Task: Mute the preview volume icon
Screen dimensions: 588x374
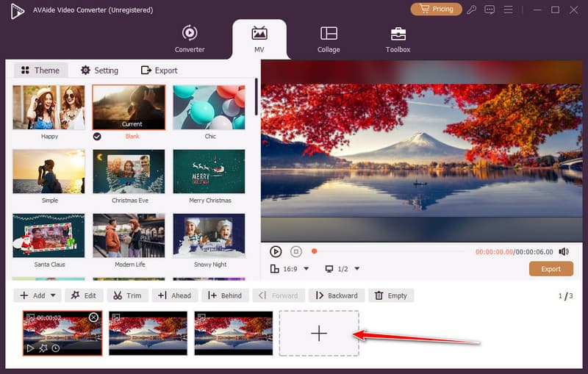Action: [x=564, y=251]
